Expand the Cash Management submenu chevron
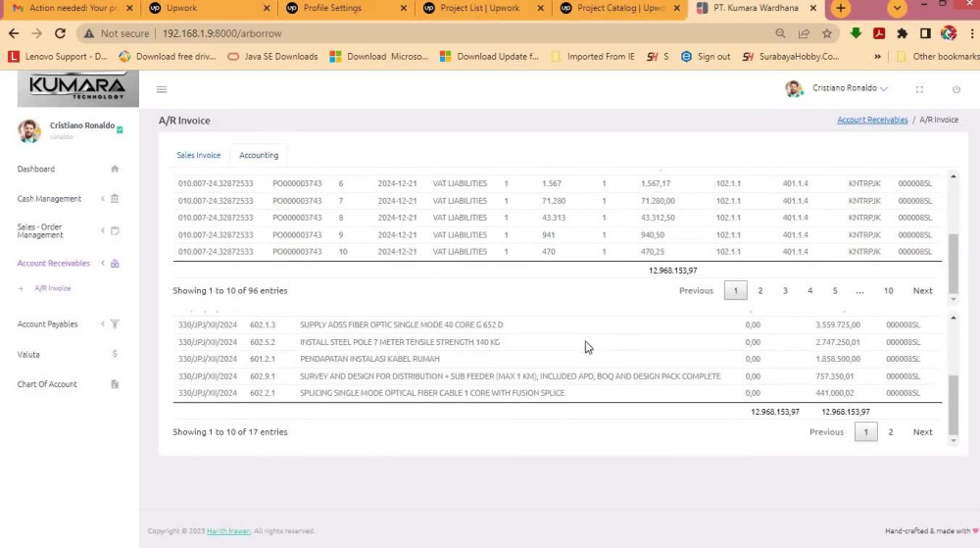 coord(103,199)
